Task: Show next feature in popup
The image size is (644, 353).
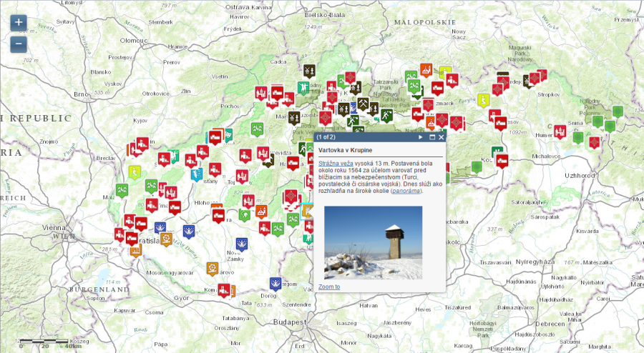Action: pyautogui.click(x=421, y=137)
